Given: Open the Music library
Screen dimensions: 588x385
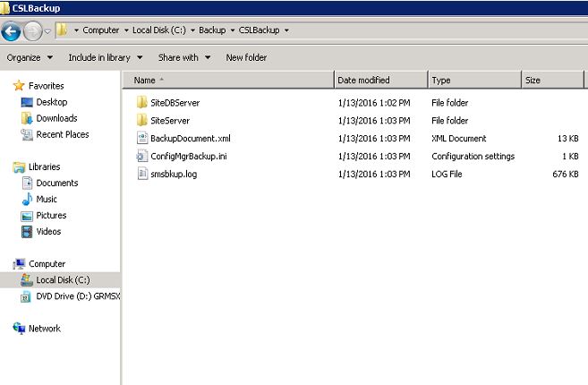Looking at the screenshot, I should pyautogui.click(x=47, y=200).
